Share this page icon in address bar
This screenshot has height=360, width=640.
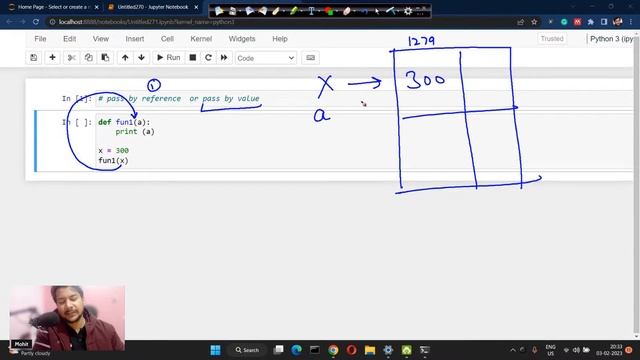tap(520, 22)
